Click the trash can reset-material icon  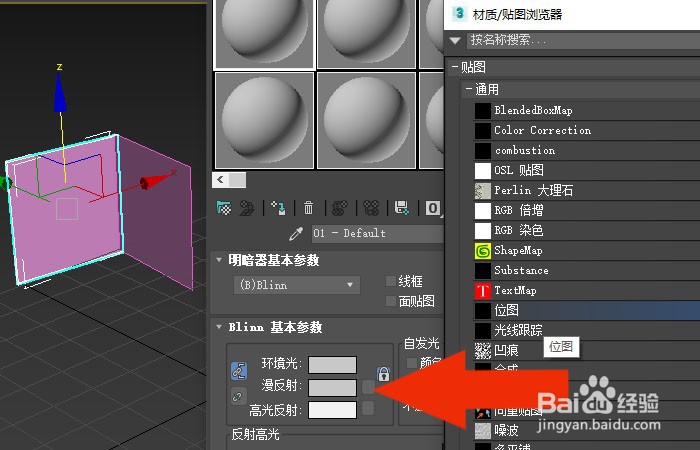pos(308,208)
